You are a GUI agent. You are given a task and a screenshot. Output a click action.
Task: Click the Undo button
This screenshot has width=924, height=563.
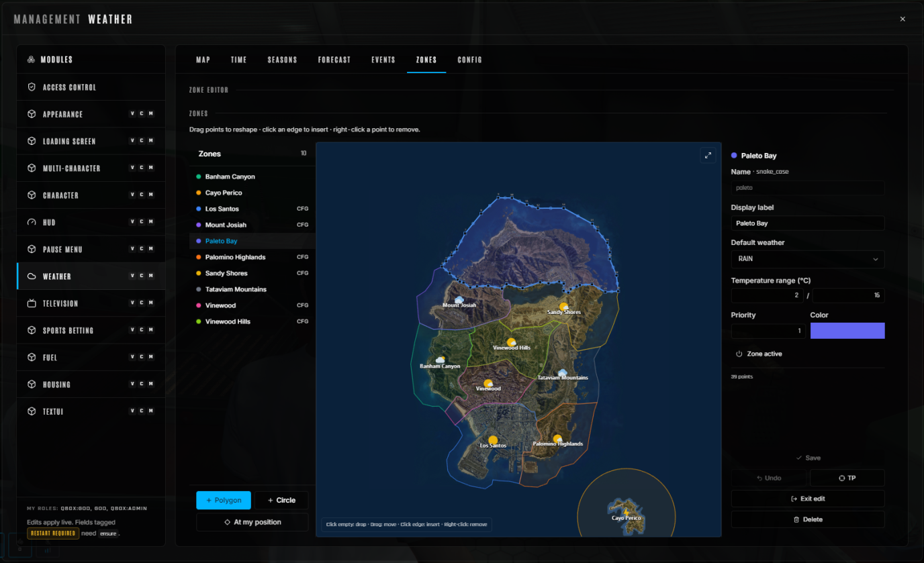tap(768, 478)
